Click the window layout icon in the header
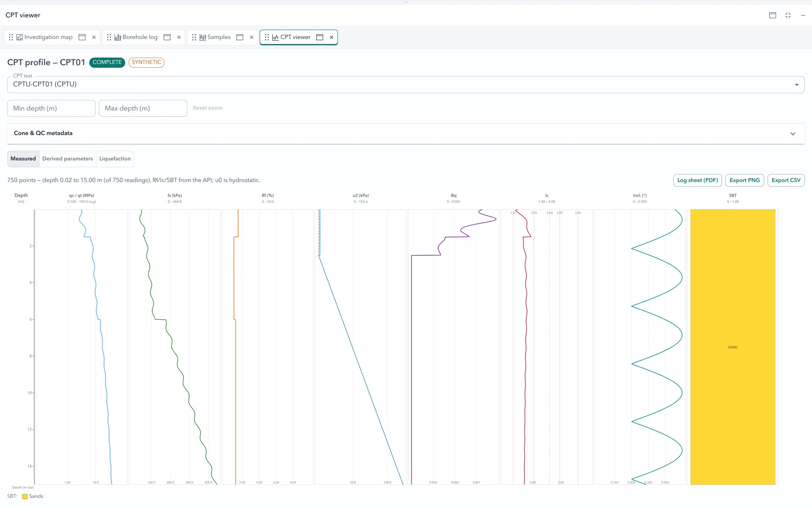Image resolution: width=812 pixels, height=508 pixels. pos(773,15)
